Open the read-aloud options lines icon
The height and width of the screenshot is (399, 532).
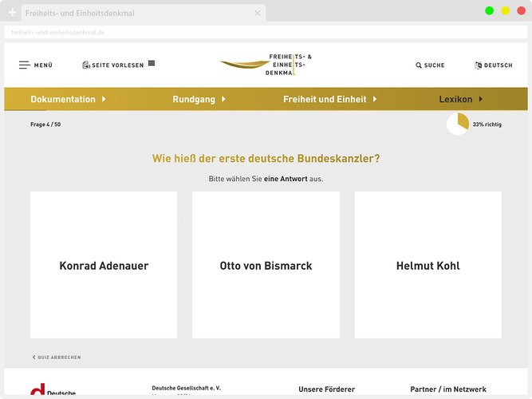(x=152, y=63)
